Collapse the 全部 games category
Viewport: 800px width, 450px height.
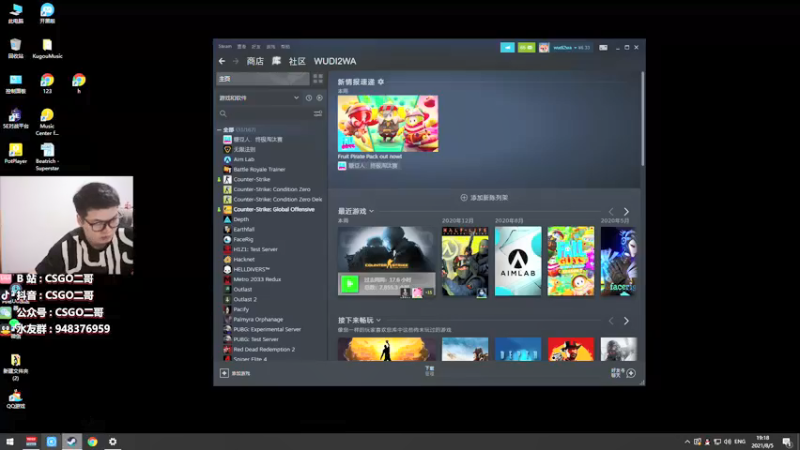tap(219, 130)
